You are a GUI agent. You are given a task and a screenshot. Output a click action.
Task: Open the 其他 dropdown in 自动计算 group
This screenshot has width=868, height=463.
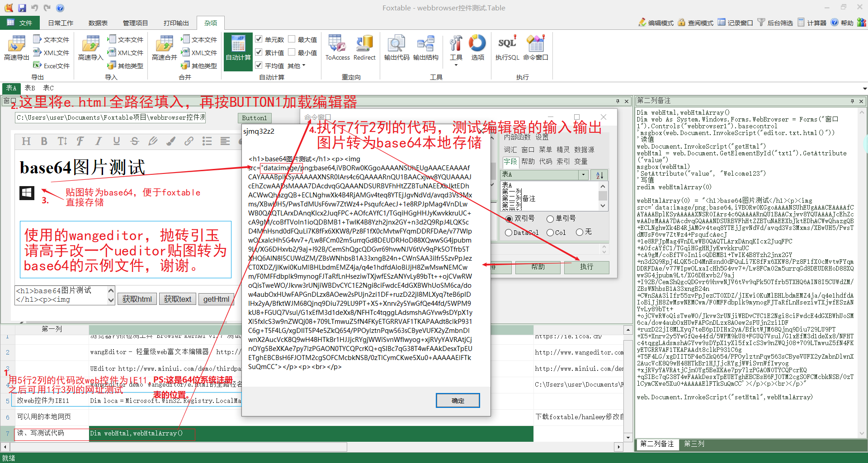[297, 66]
